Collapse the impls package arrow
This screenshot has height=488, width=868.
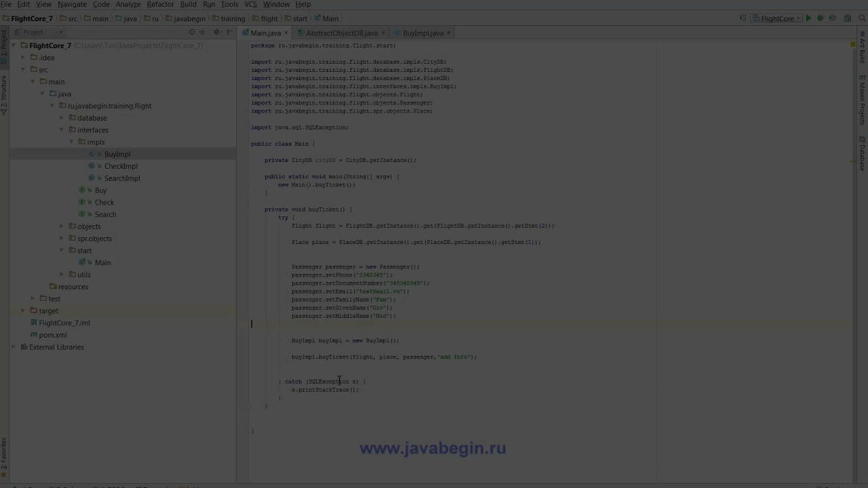tap(71, 142)
